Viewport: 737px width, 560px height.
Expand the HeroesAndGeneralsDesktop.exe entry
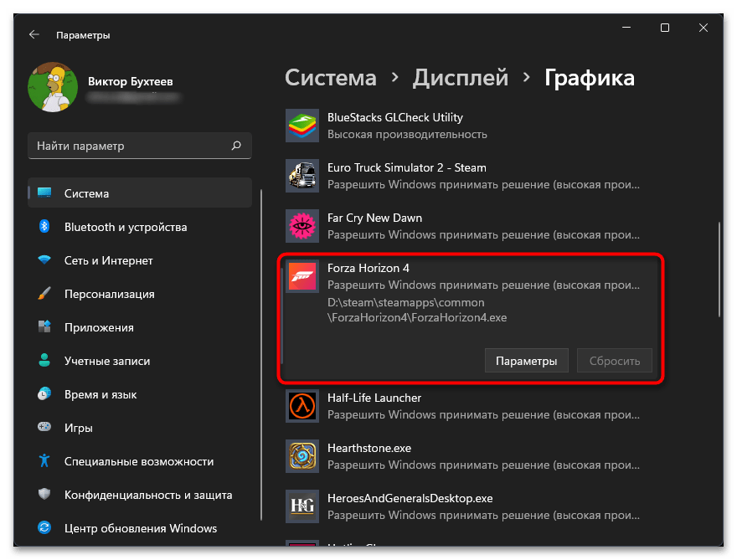tap(470, 506)
